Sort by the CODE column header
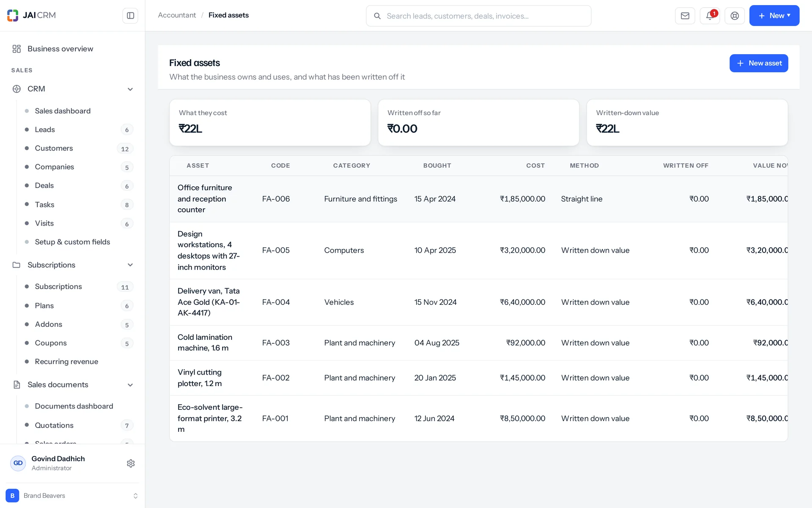812x508 pixels. coord(280,166)
